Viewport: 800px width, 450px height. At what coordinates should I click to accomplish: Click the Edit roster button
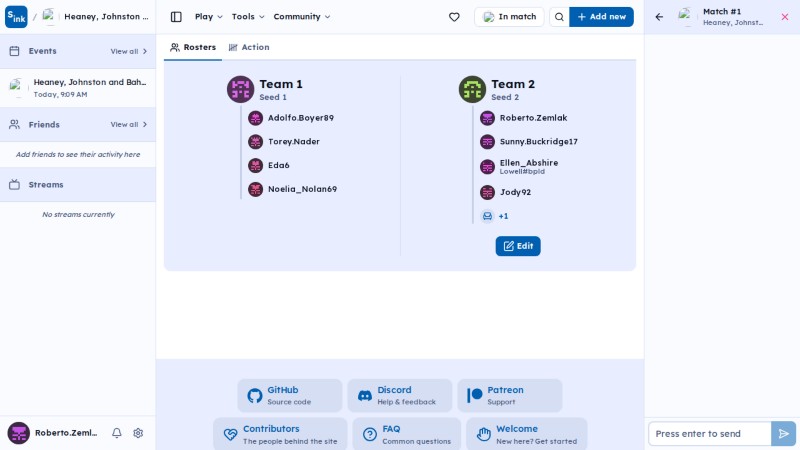(x=518, y=246)
